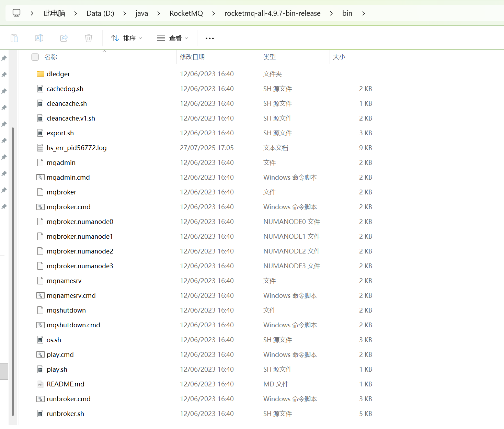
Task: Sort by 类型 column header
Action: [x=269, y=57]
